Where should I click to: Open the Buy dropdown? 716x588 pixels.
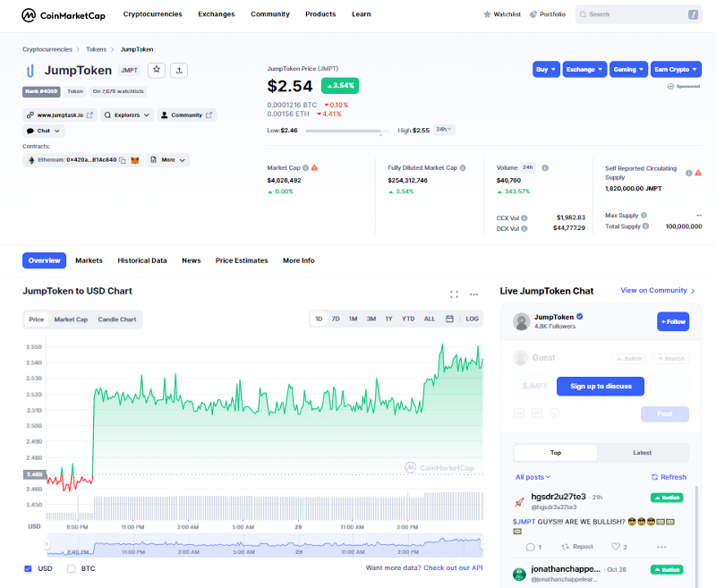[x=546, y=70]
